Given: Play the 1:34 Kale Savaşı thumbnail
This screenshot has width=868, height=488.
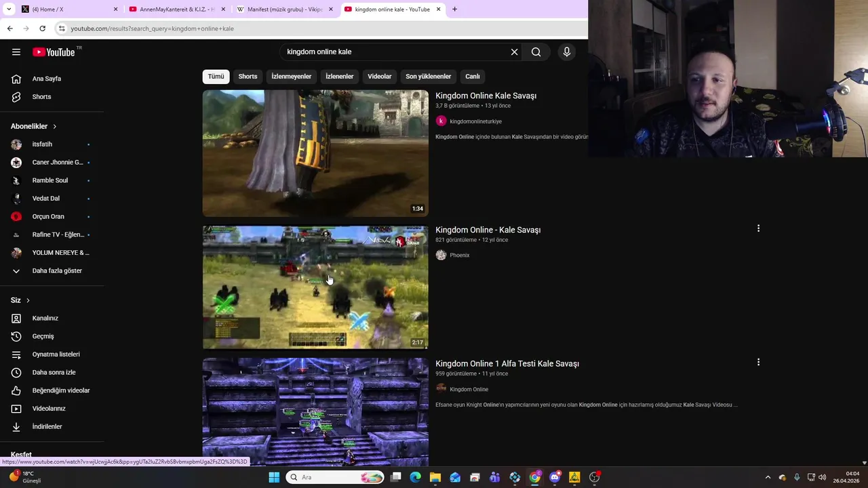Looking at the screenshot, I should click(x=315, y=153).
